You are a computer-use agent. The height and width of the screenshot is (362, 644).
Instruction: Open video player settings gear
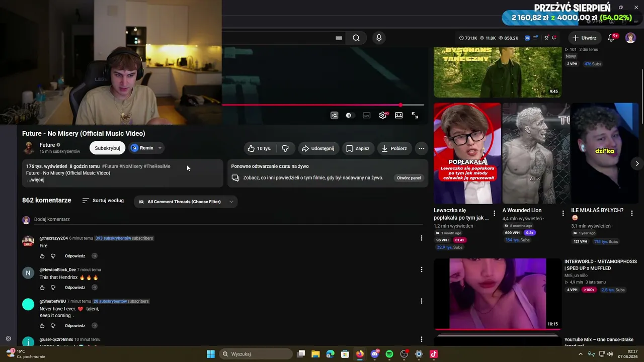[383, 115]
